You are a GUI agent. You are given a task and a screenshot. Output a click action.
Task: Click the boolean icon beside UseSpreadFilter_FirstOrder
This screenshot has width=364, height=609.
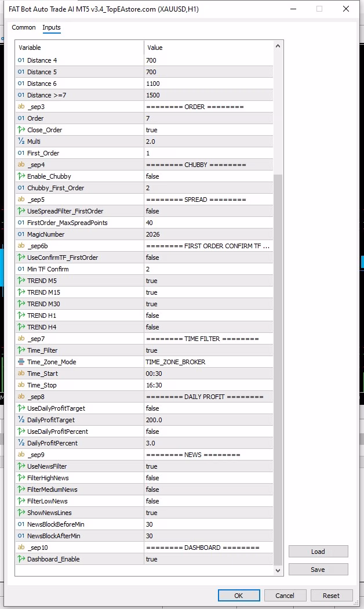[x=21, y=211]
